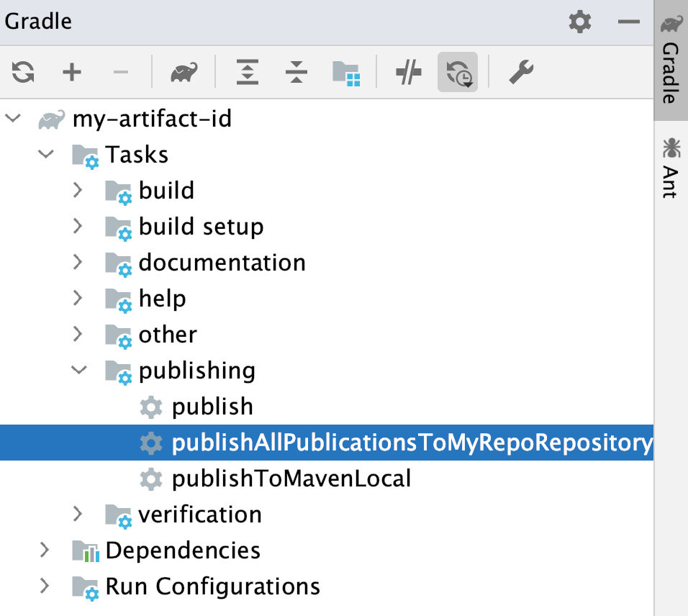Screen dimensions: 688x616
Task: Select the help label
Action: (x=163, y=299)
